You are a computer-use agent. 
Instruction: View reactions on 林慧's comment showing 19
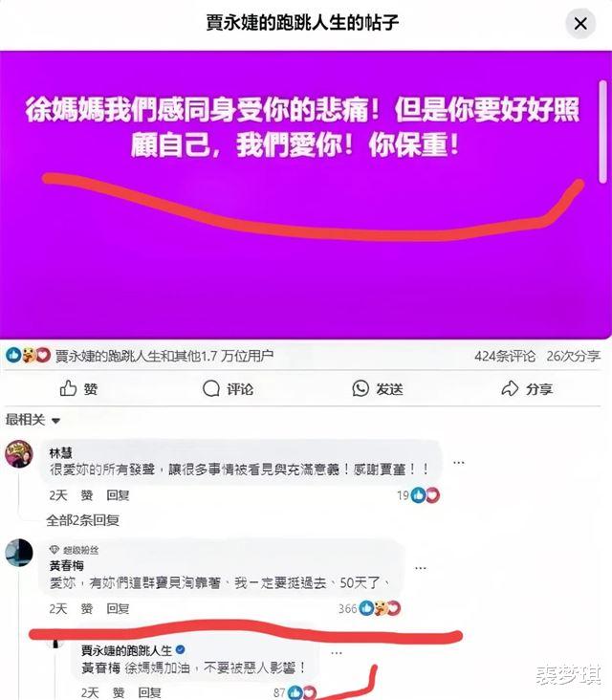point(418,495)
